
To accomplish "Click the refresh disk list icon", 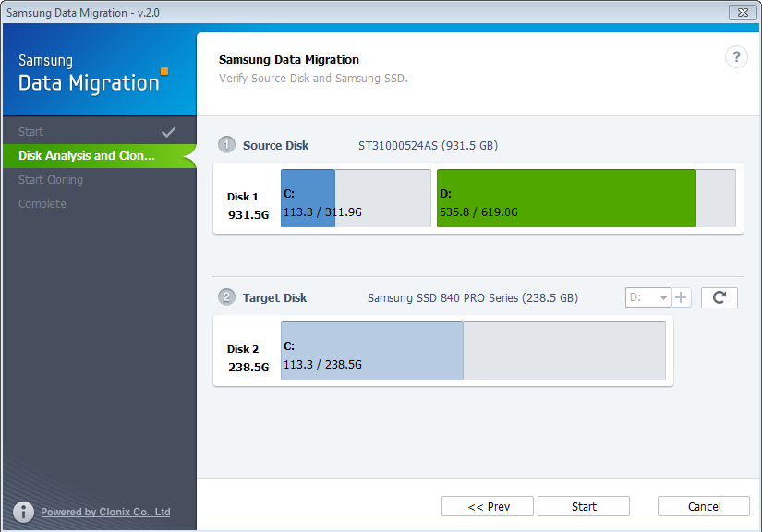I will coord(720,297).
